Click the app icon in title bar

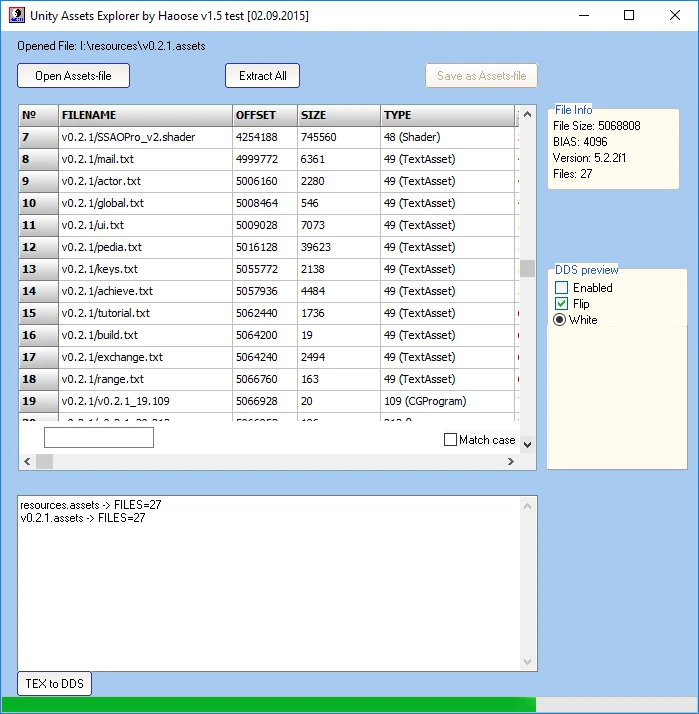click(x=16, y=16)
